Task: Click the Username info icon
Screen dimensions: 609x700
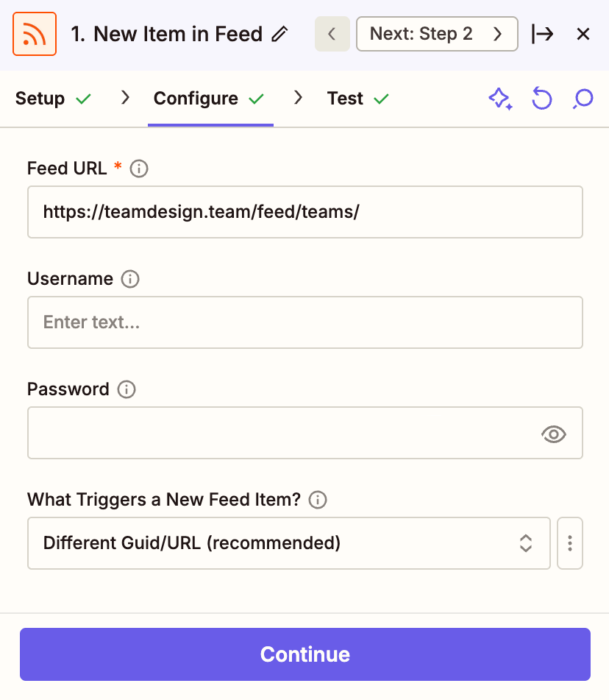Action: pyautogui.click(x=130, y=279)
